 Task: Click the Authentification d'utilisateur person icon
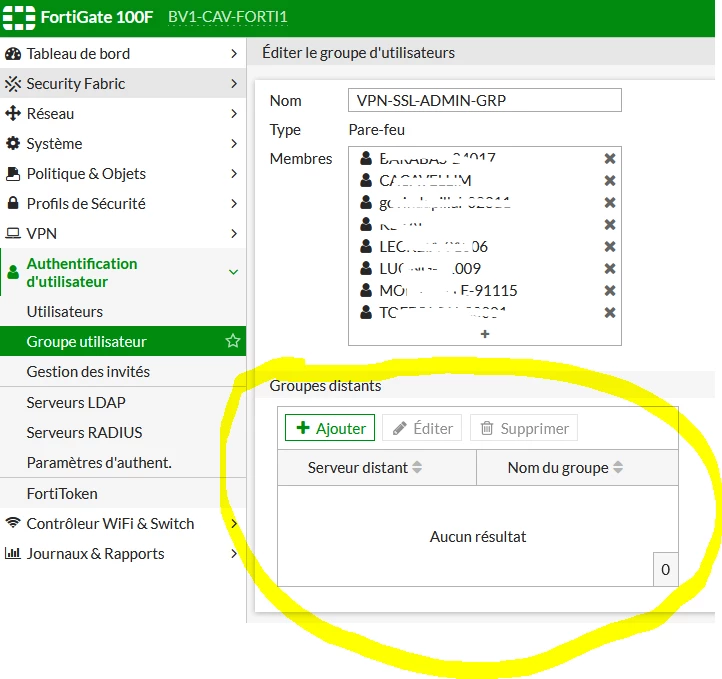[13, 272]
